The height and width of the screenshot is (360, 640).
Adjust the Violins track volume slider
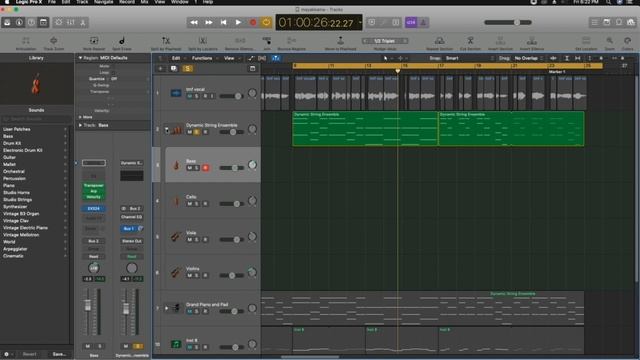tap(232, 276)
